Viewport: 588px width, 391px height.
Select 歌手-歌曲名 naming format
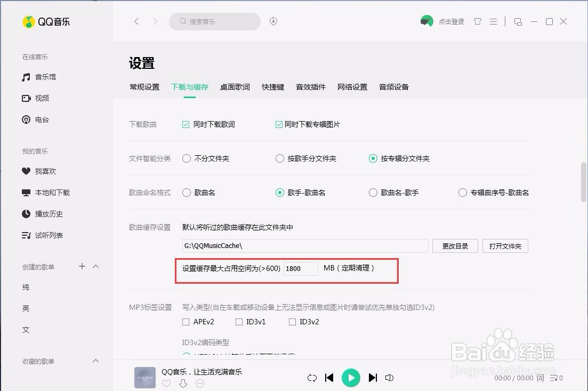(280, 193)
